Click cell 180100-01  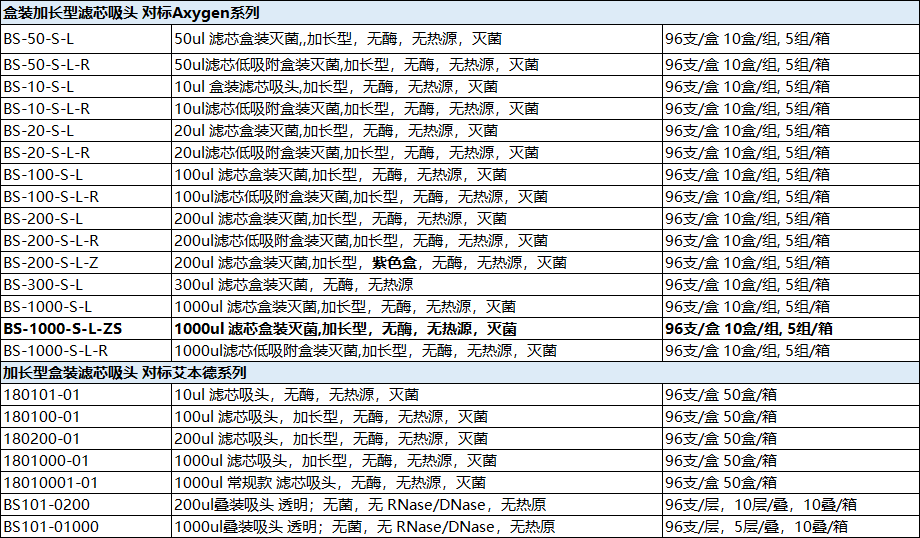[86, 417]
